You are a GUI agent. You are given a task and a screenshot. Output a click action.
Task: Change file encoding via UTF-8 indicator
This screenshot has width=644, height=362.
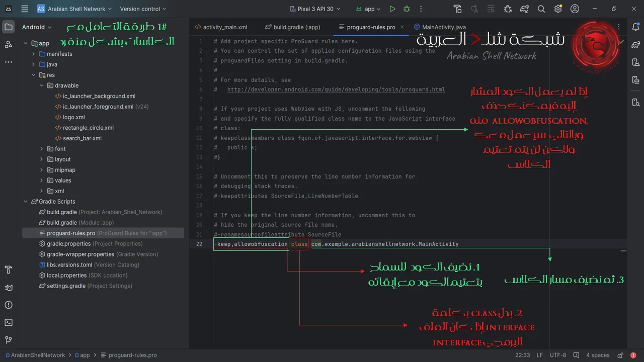coord(558,355)
